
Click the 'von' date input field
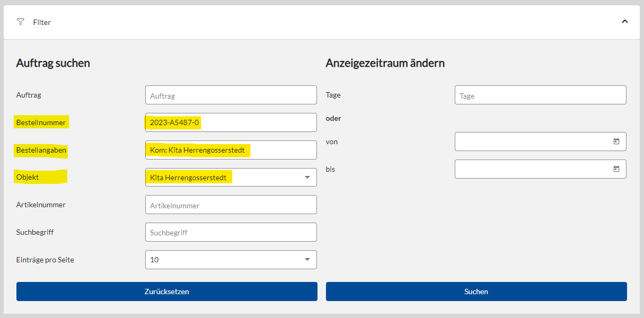pos(541,142)
